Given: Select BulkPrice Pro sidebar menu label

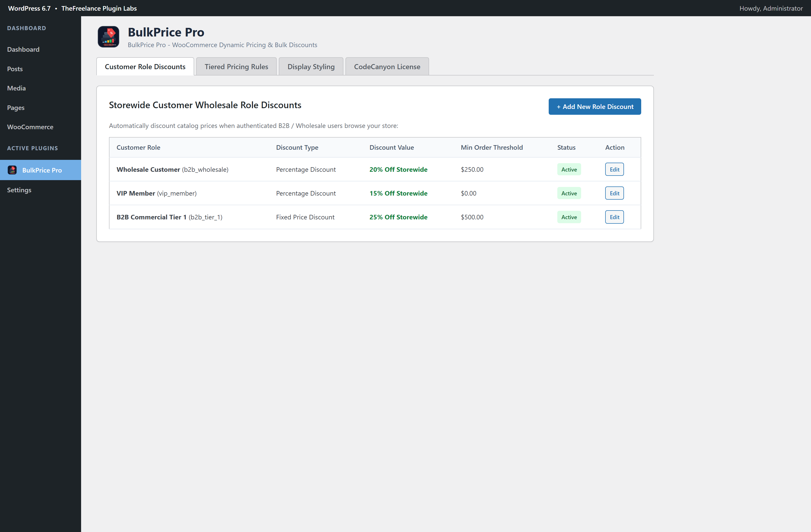Looking at the screenshot, I should tap(42, 170).
